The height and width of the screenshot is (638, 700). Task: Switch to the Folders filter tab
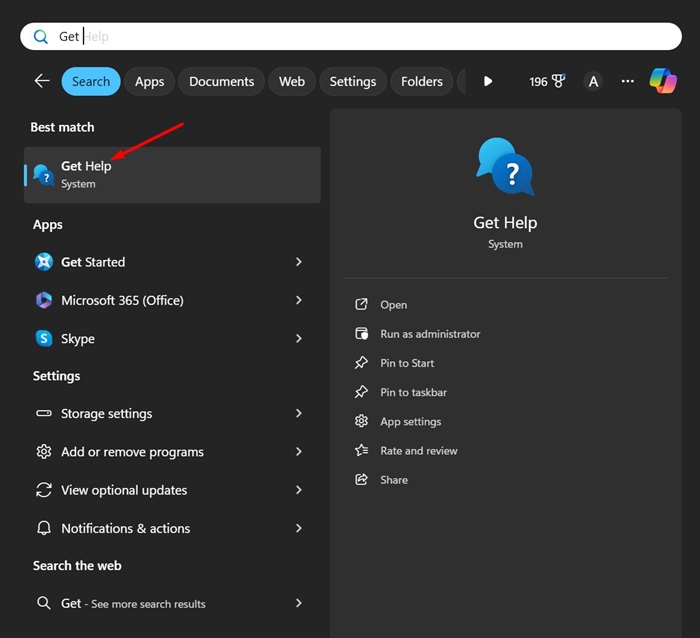(x=422, y=81)
